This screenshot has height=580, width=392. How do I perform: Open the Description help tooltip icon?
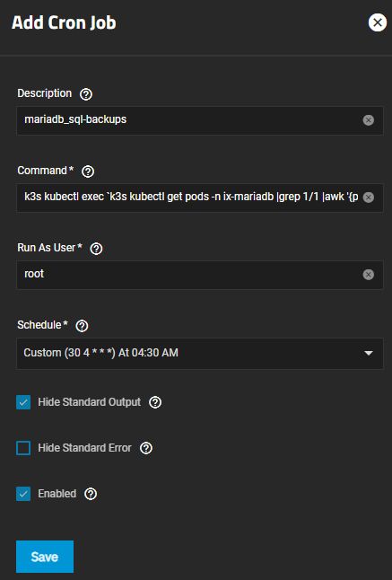[x=86, y=94]
